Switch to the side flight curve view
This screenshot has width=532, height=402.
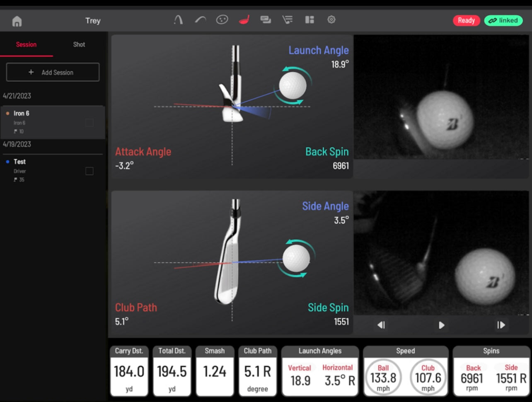201,20
